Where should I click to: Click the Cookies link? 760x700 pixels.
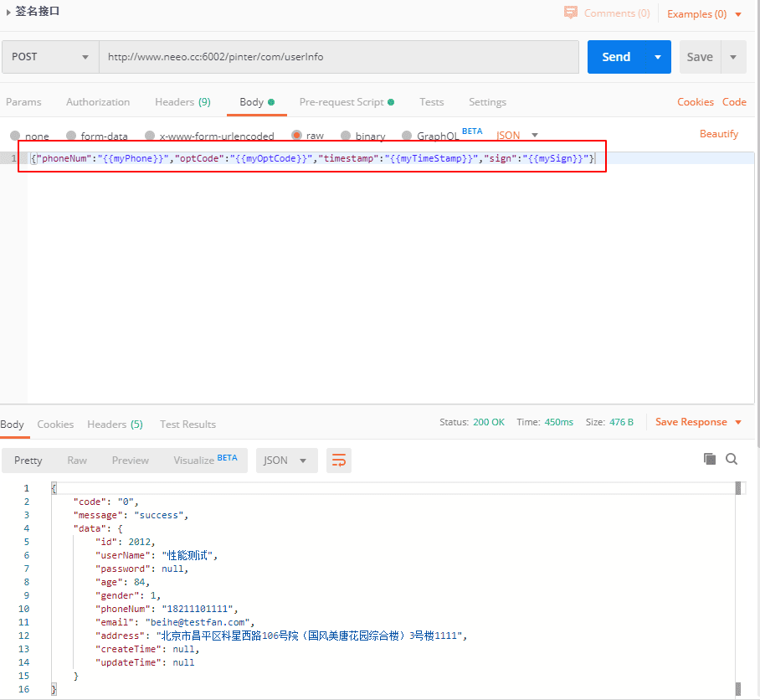695,102
